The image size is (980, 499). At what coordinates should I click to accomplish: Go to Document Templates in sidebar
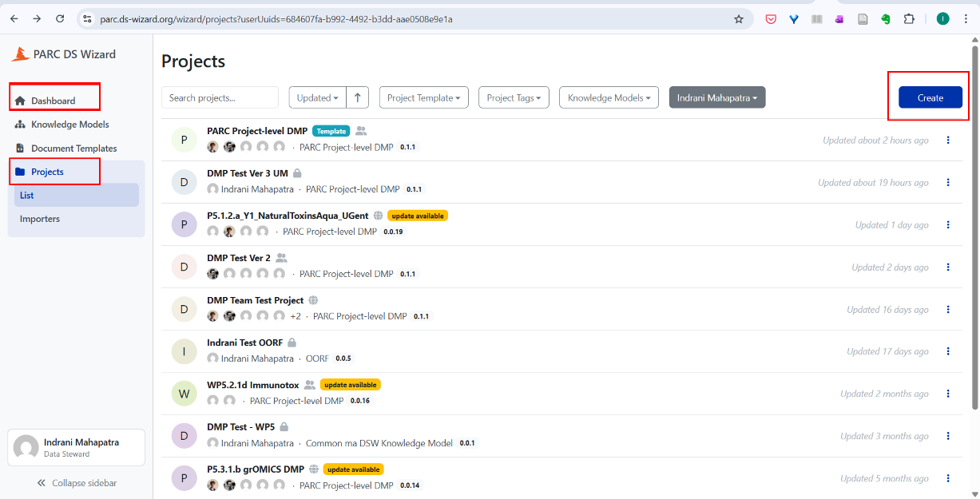coord(73,149)
